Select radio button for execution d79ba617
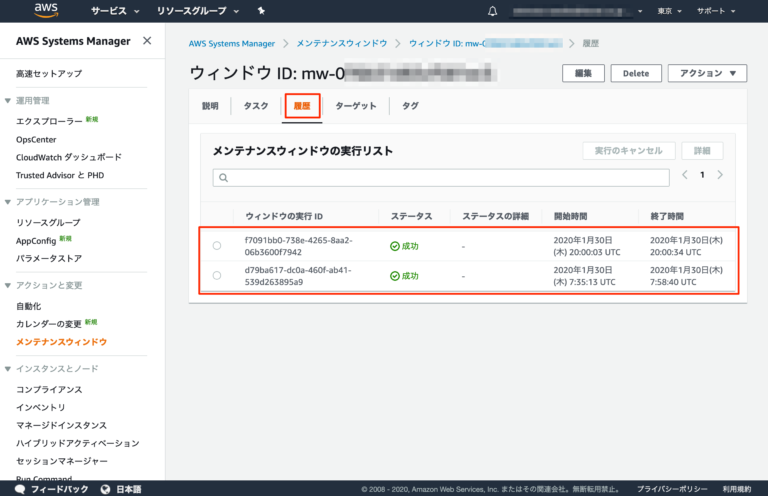Image resolution: width=768 pixels, height=496 pixels. pos(217,275)
